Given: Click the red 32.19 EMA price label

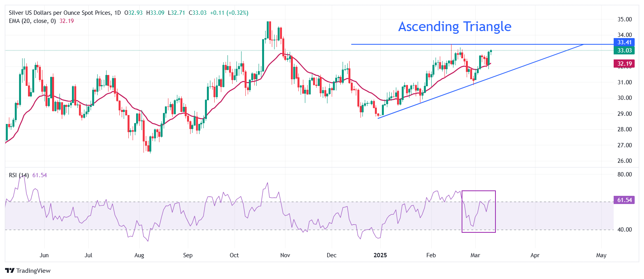Looking at the screenshot, I should (x=624, y=64).
